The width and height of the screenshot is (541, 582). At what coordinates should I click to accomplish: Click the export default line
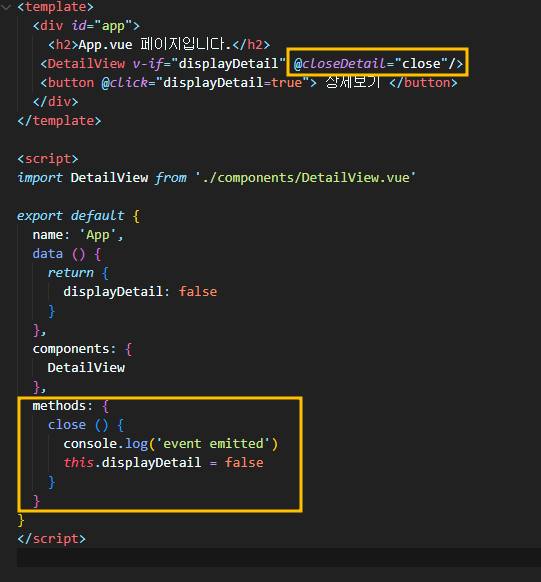coord(78,216)
